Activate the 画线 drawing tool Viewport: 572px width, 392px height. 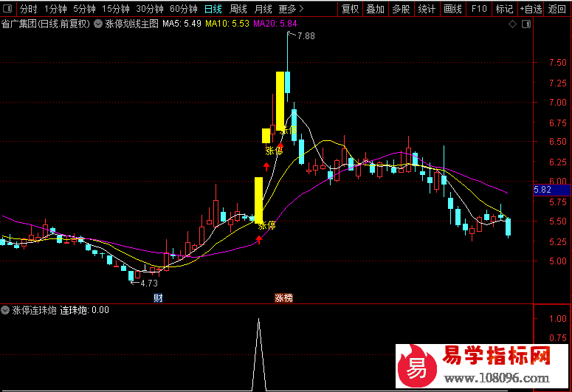(x=452, y=9)
